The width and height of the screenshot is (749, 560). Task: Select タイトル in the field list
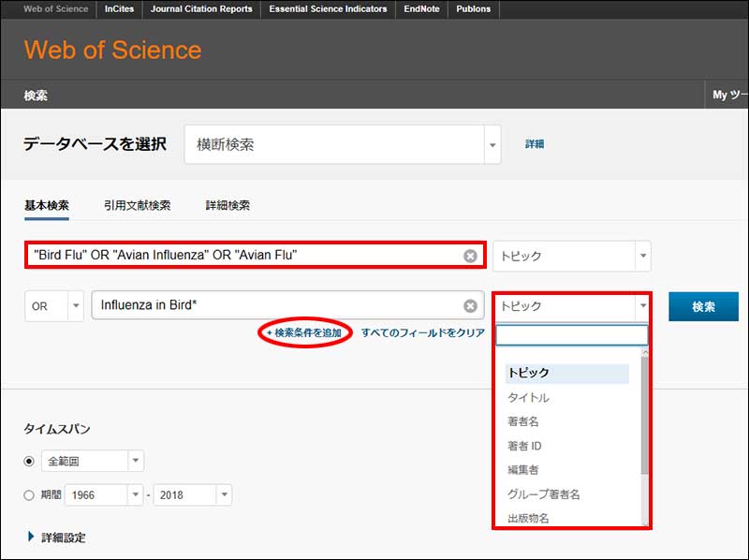(x=528, y=398)
